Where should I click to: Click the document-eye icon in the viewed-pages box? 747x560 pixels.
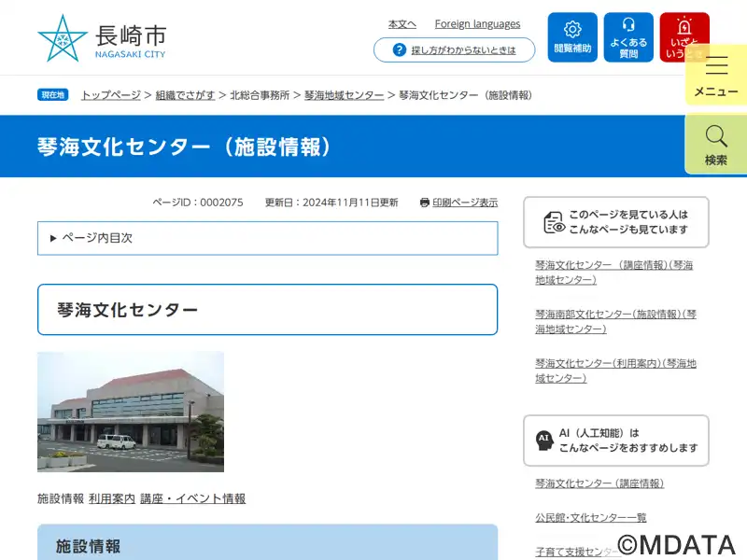[554, 222]
